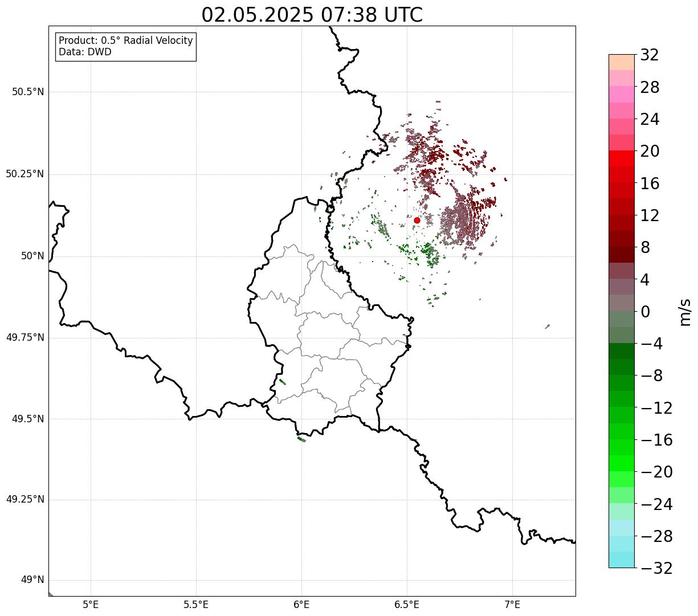Screen dimensions: 698x616
Task: Click the colorbar tick label 12
Action: pos(650,215)
